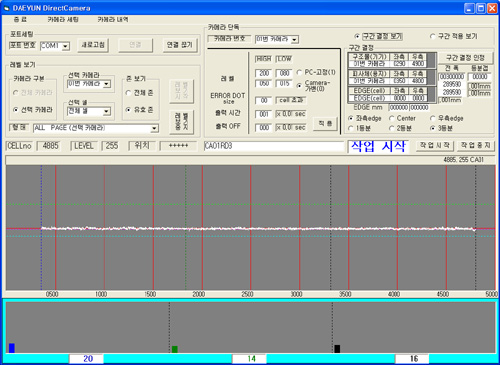Maximize the DAEYUN DirectCamera window

pyautogui.click(x=481, y=8)
